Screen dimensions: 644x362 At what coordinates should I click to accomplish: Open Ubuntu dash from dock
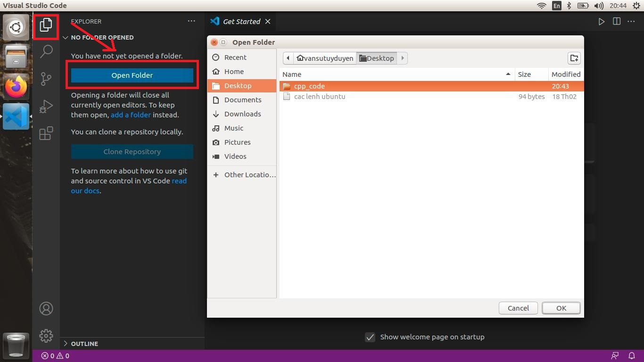(x=16, y=27)
